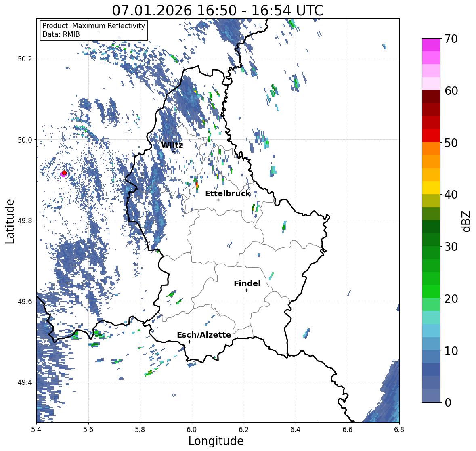
Task: Click the 40 value on the colorbar
Action: point(451,195)
